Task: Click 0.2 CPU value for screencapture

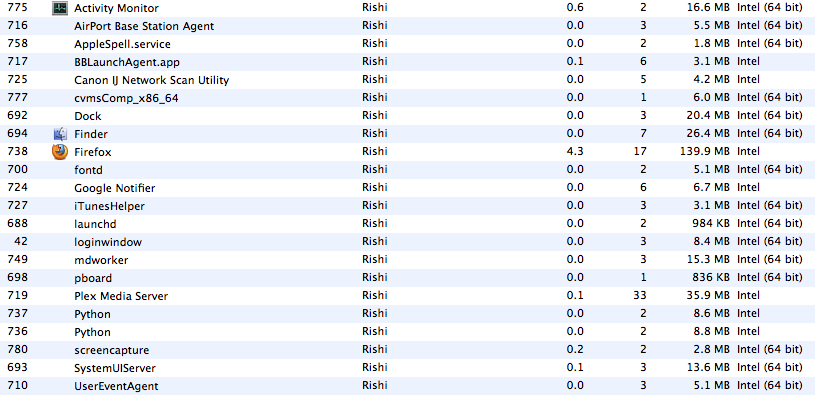Action: point(575,349)
